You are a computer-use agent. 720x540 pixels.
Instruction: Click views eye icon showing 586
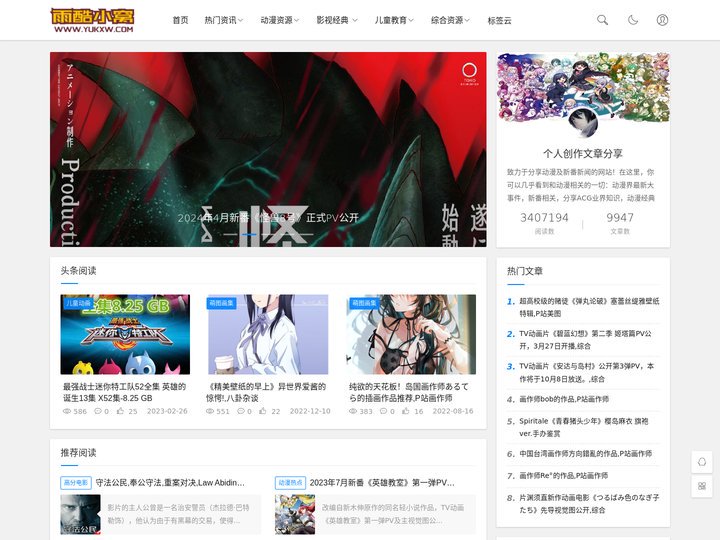[x=67, y=411]
